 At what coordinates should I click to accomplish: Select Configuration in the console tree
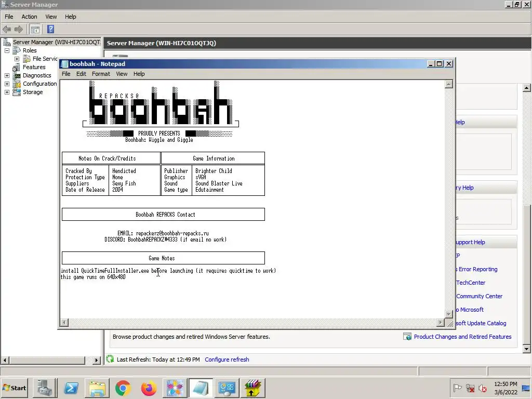point(39,84)
